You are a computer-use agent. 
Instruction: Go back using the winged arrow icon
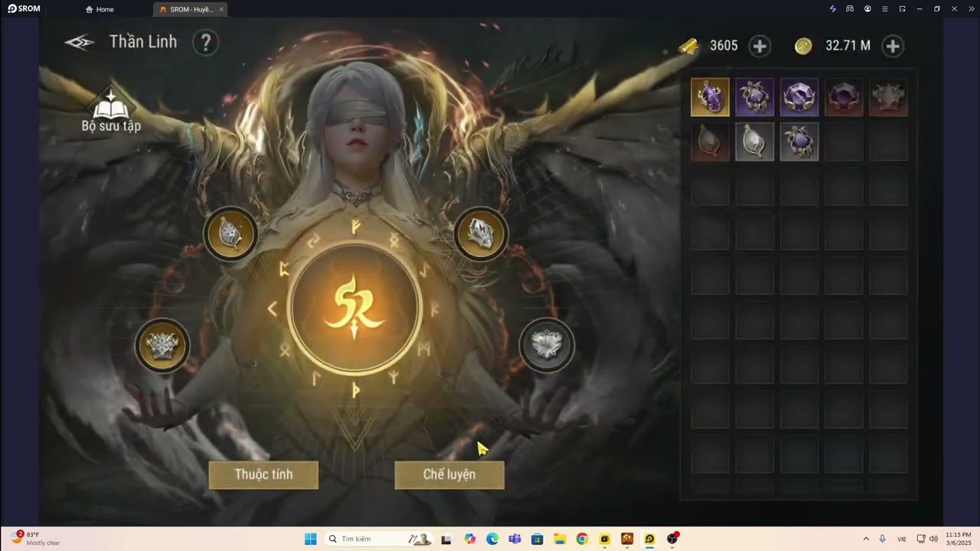pos(79,42)
